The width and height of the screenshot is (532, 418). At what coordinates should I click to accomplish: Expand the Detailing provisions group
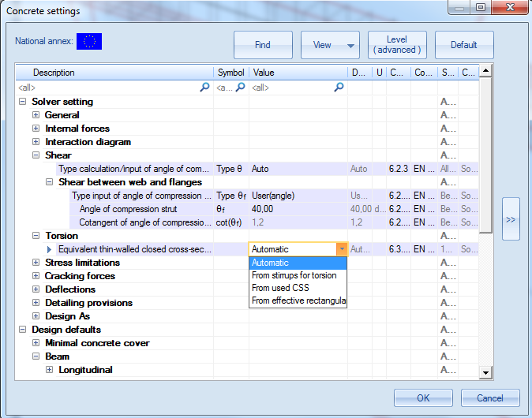pos(36,302)
